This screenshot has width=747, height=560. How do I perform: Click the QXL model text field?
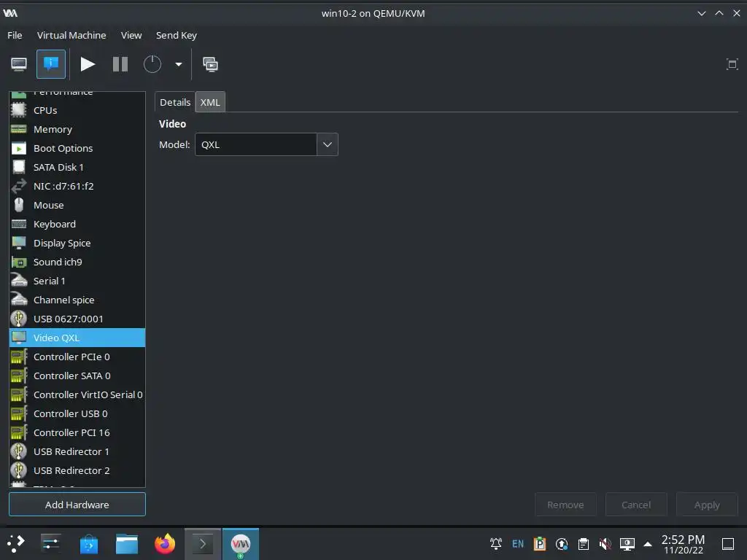[256, 144]
